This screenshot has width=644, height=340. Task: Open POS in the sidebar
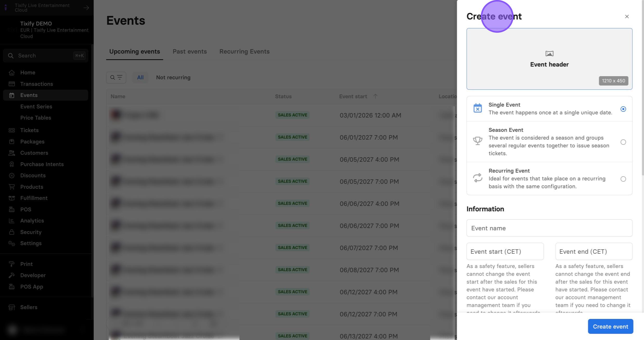pos(46,210)
